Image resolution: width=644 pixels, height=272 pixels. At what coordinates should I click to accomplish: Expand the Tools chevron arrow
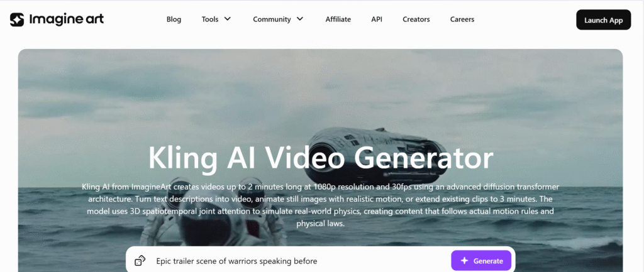pyautogui.click(x=228, y=19)
